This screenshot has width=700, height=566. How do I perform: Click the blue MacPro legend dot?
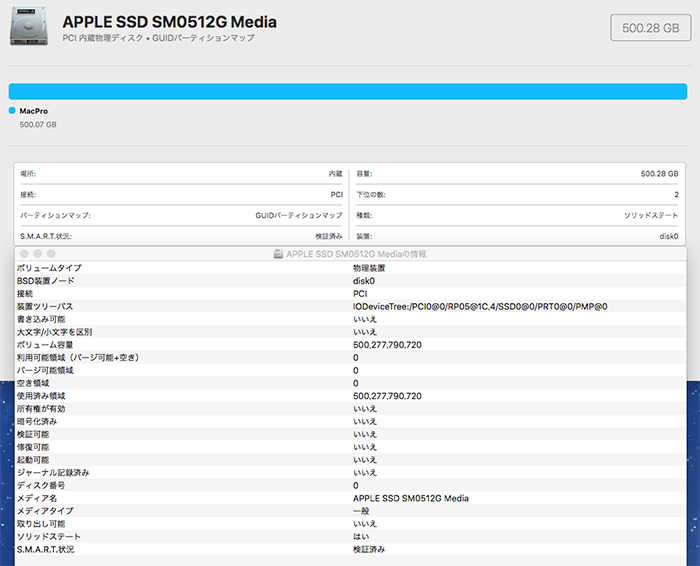tap(12, 110)
